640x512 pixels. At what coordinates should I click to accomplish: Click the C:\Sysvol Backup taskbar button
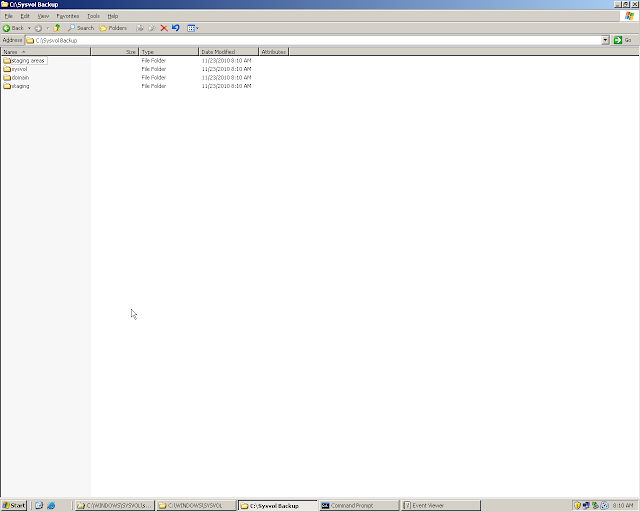click(x=278, y=505)
